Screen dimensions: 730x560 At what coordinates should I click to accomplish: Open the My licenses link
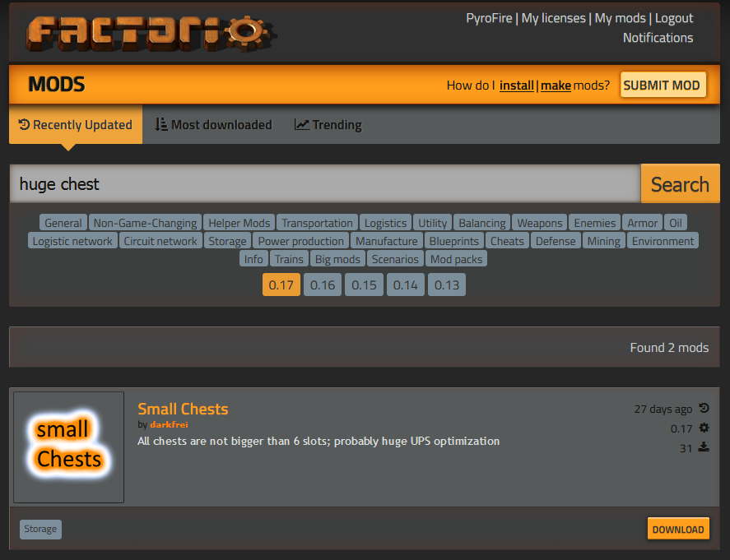553,18
